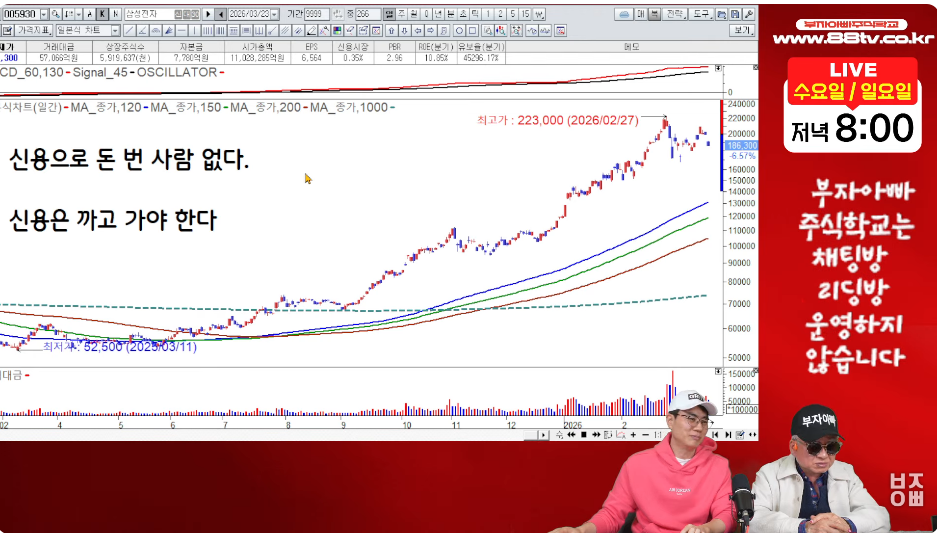Toggle the A market filter button
The height and width of the screenshot is (533, 937).
90,14
